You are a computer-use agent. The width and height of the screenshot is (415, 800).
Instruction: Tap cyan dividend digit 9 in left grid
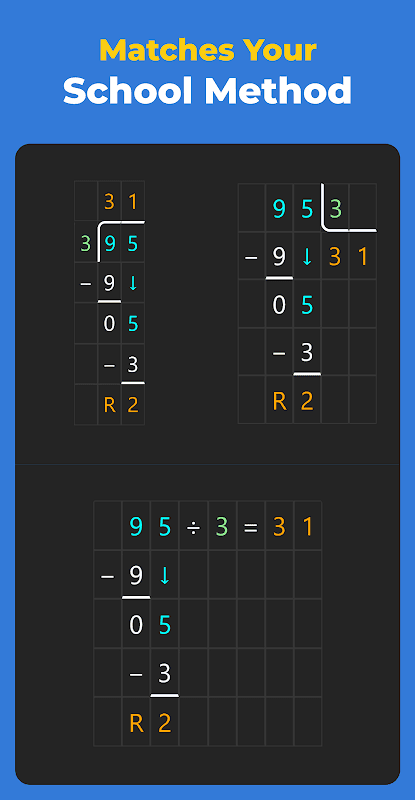[x=109, y=244]
